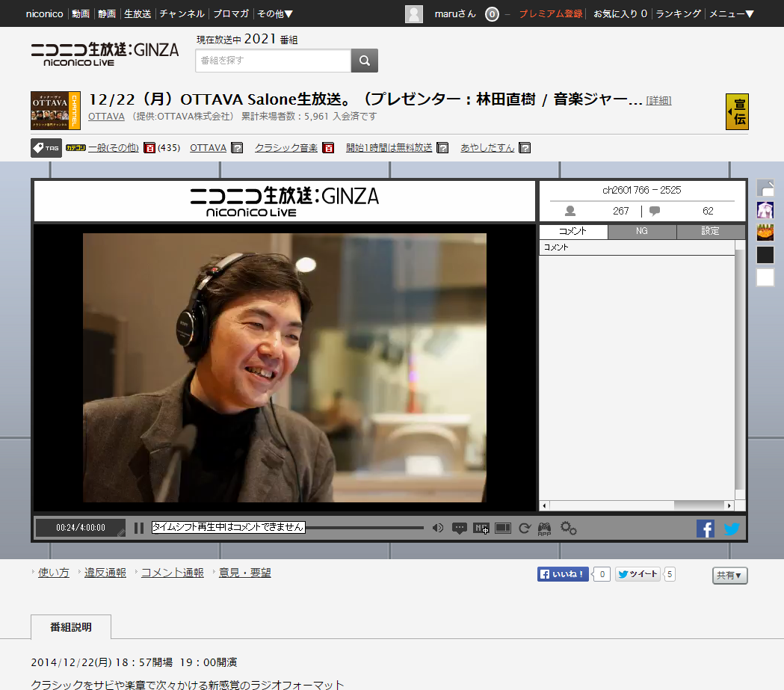784x690 pixels.
Task: Switch to the NG tab
Action: [x=642, y=232]
